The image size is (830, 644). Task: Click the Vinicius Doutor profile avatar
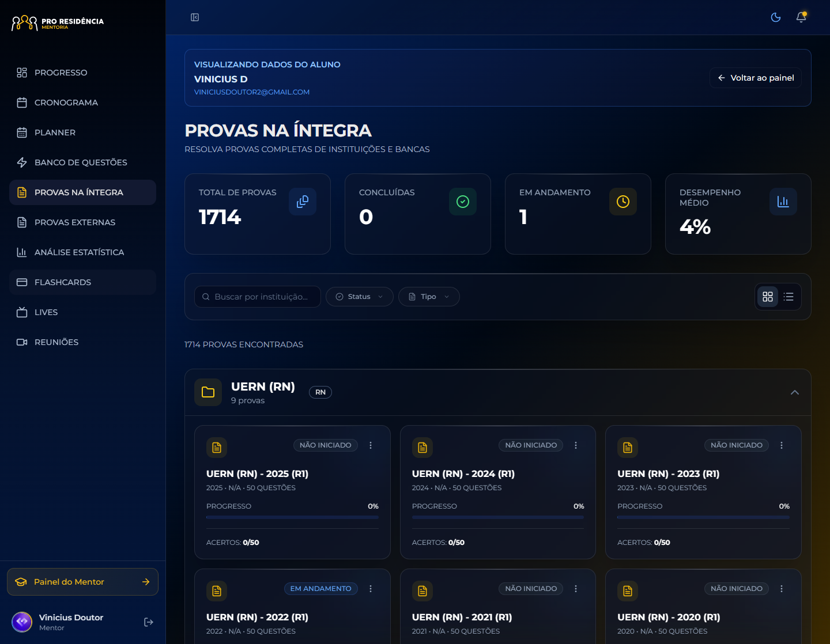pos(22,622)
